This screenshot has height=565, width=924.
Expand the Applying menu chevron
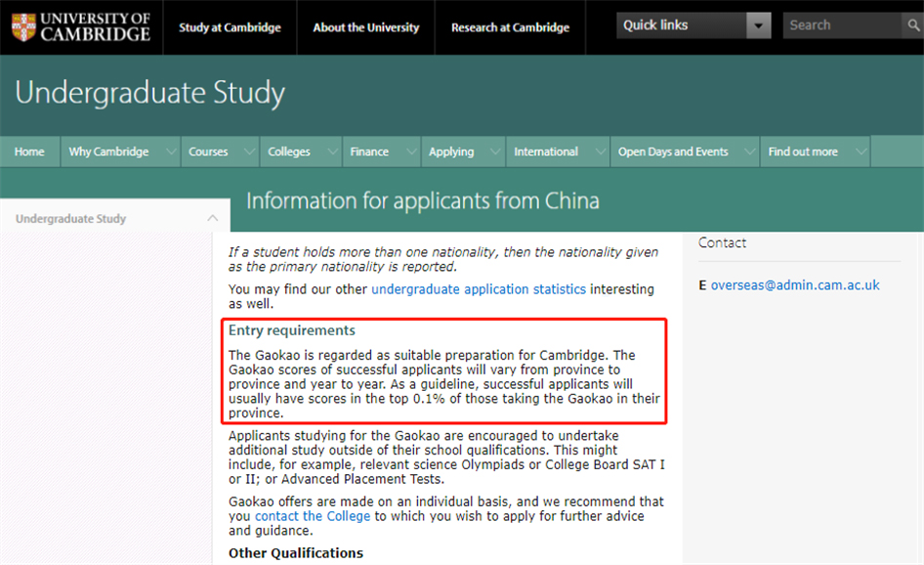[495, 152]
